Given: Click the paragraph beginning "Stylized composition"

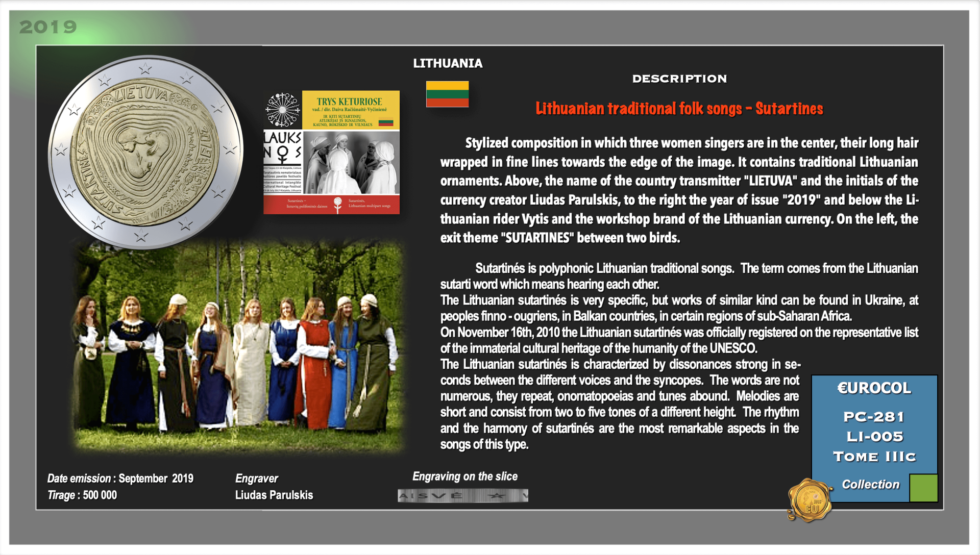Looking at the screenshot, I should pos(679,190).
